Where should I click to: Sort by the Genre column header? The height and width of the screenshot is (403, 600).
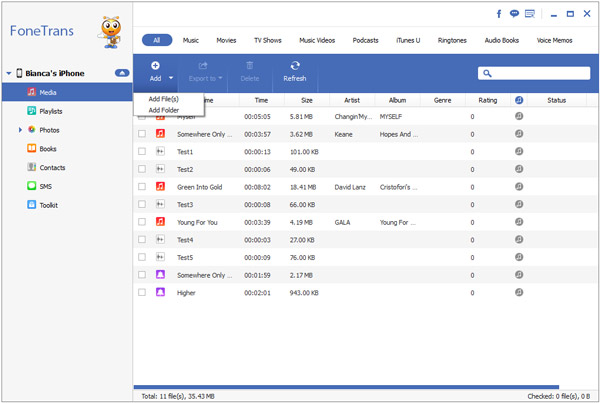click(443, 100)
